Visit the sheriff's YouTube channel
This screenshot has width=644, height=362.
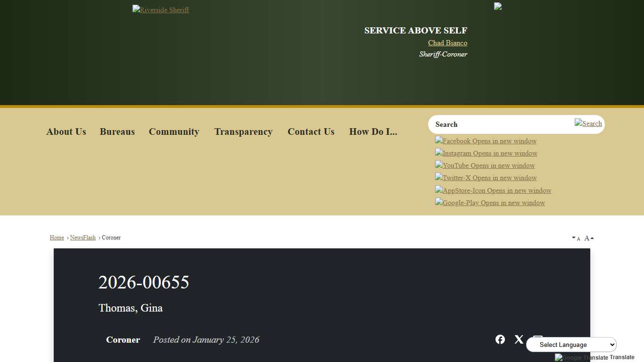point(485,165)
